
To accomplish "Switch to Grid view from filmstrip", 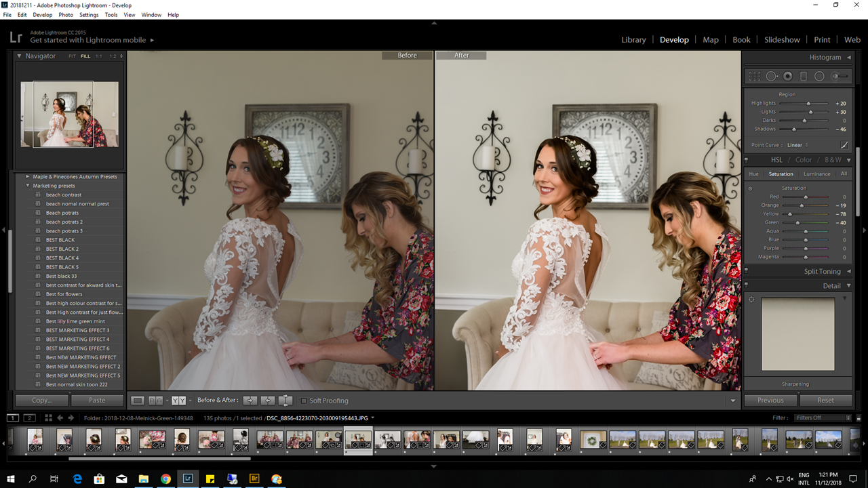I will [48, 418].
